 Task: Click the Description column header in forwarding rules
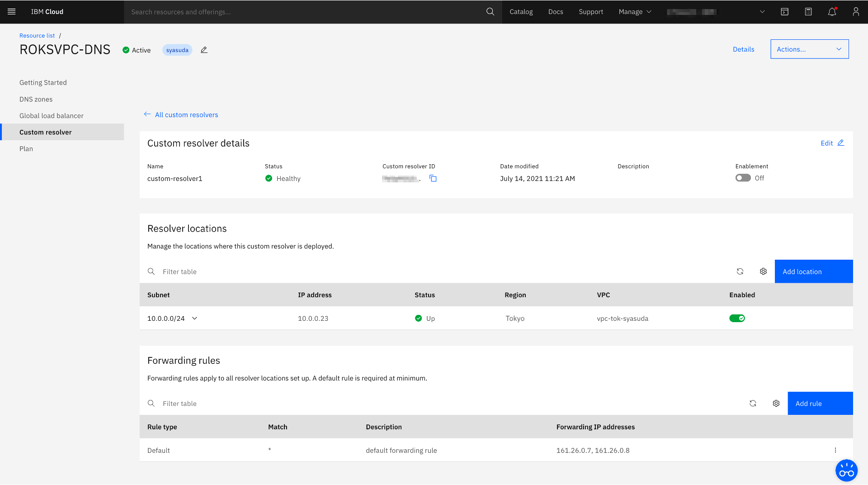[x=383, y=427]
